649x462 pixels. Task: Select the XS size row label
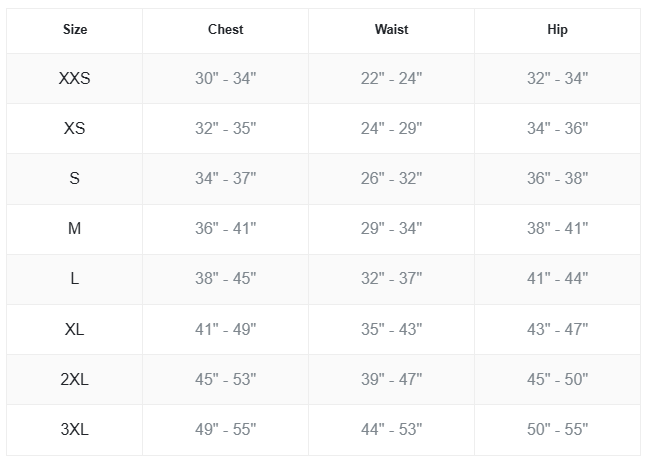click(x=75, y=129)
